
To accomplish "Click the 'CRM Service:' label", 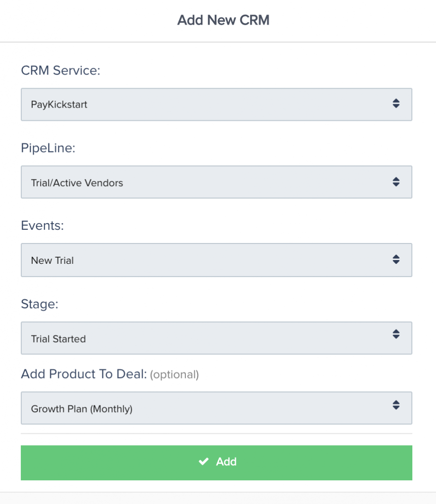I will click(61, 71).
